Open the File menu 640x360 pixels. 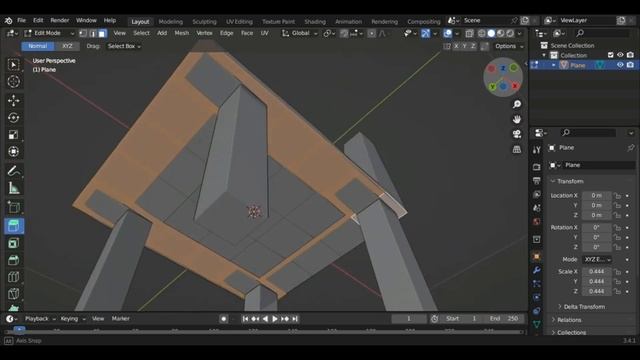click(21, 20)
